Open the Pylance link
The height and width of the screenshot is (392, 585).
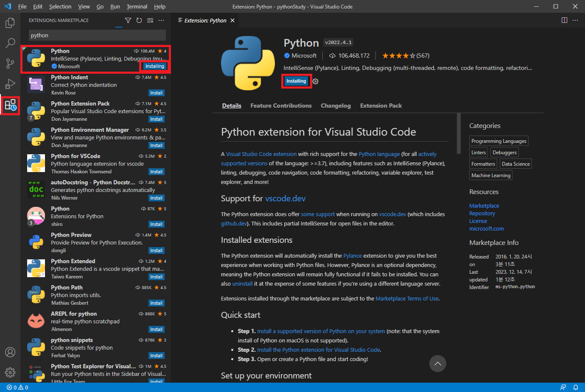click(353, 256)
